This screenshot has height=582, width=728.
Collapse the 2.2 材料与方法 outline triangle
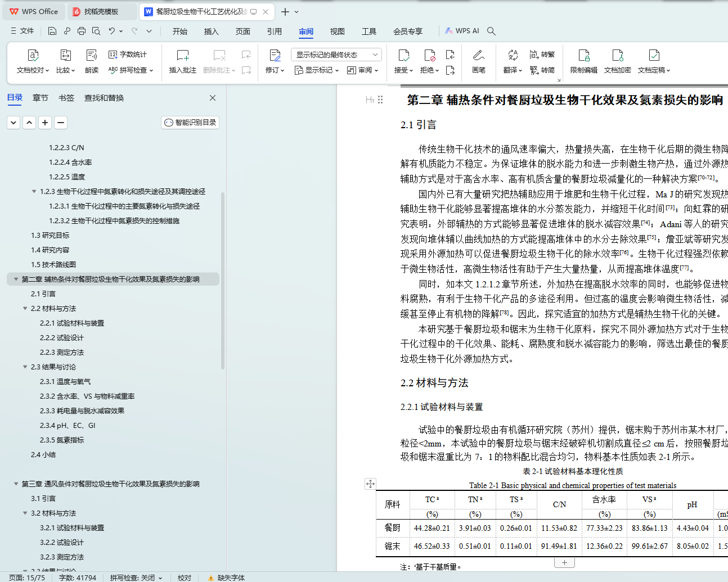tap(25, 309)
